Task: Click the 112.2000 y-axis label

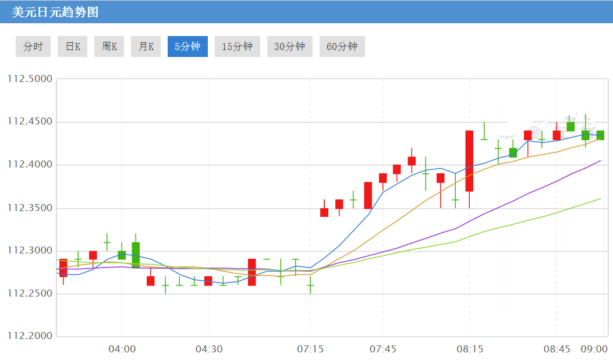Action: point(30,336)
